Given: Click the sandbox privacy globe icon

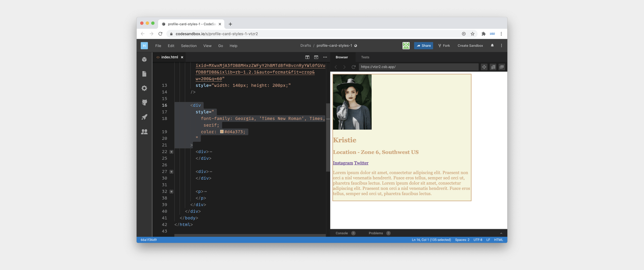Looking at the screenshot, I should pyautogui.click(x=356, y=46).
